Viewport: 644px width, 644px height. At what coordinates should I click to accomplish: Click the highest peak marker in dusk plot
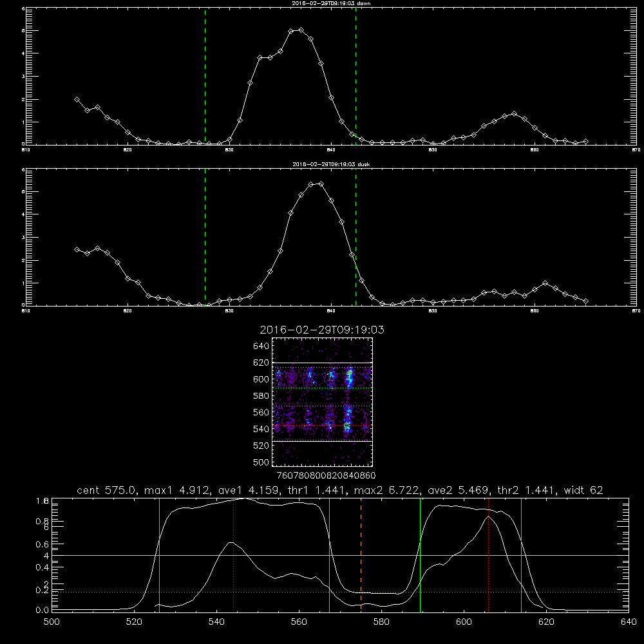321,184
